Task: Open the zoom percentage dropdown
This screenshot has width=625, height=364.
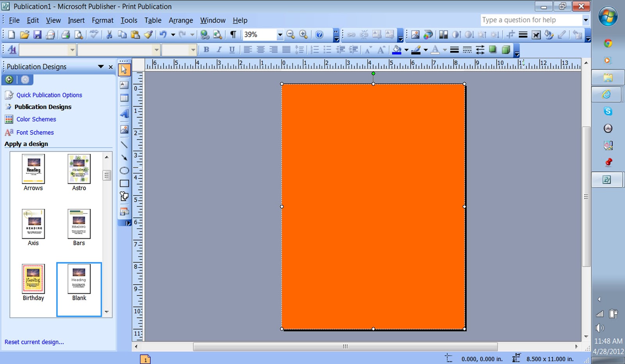Action: pos(280,35)
